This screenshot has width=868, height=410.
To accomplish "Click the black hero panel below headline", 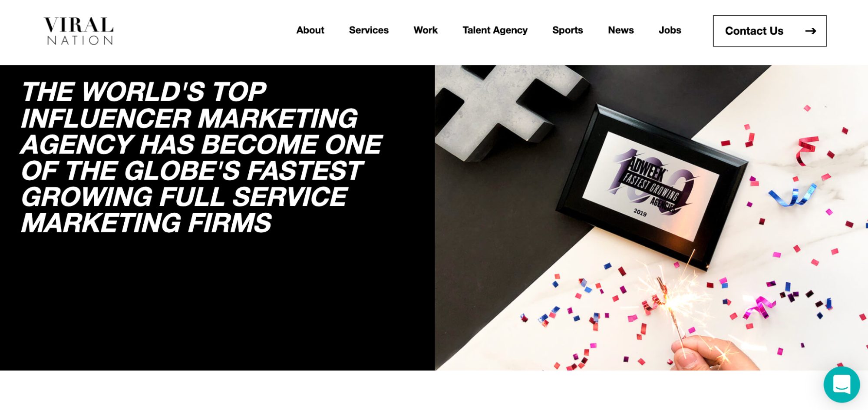I will pyautogui.click(x=217, y=304).
